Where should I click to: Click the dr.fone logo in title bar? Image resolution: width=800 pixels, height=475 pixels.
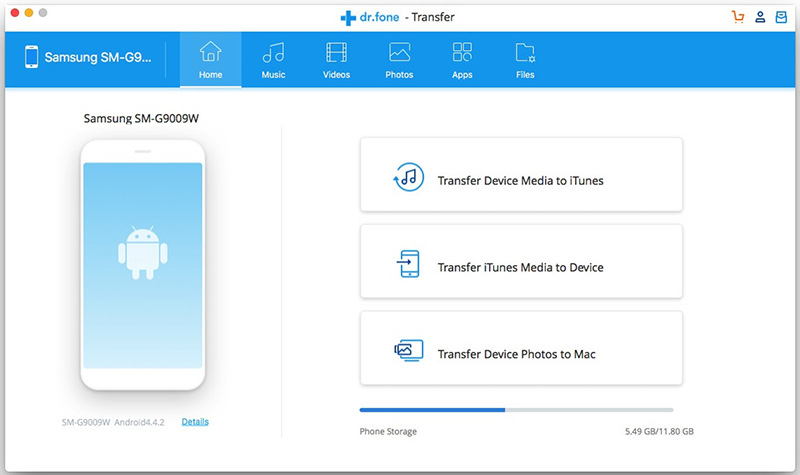point(370,17)
